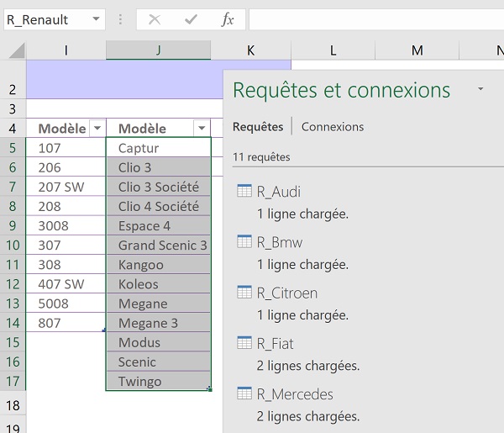Click the R_Fiat query table icon

244,343
